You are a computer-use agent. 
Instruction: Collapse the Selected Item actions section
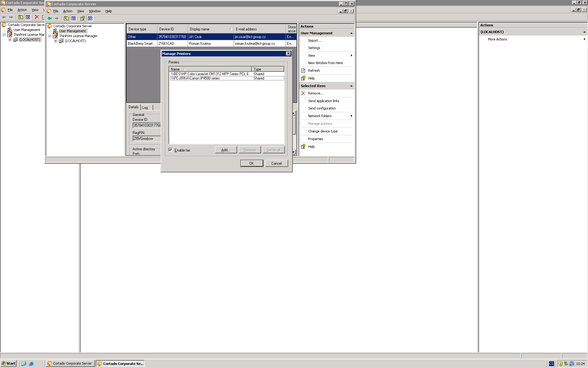[x=351, y=86]
